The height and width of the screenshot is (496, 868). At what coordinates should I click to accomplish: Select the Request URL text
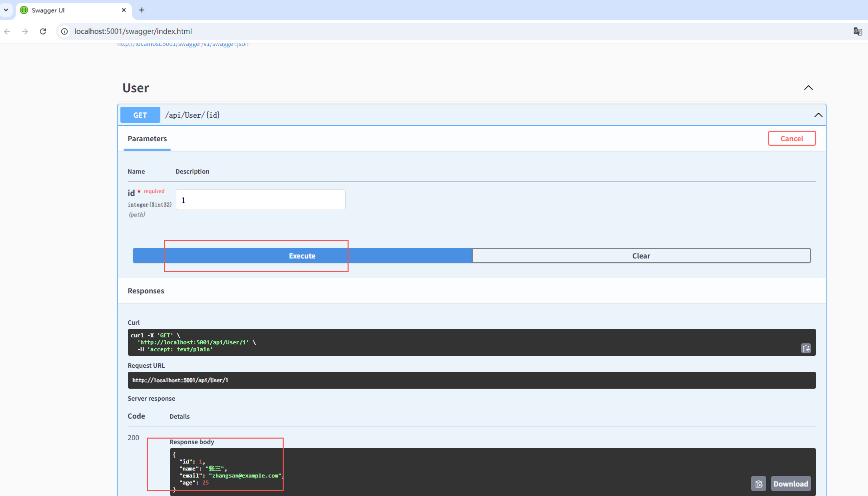180,380
